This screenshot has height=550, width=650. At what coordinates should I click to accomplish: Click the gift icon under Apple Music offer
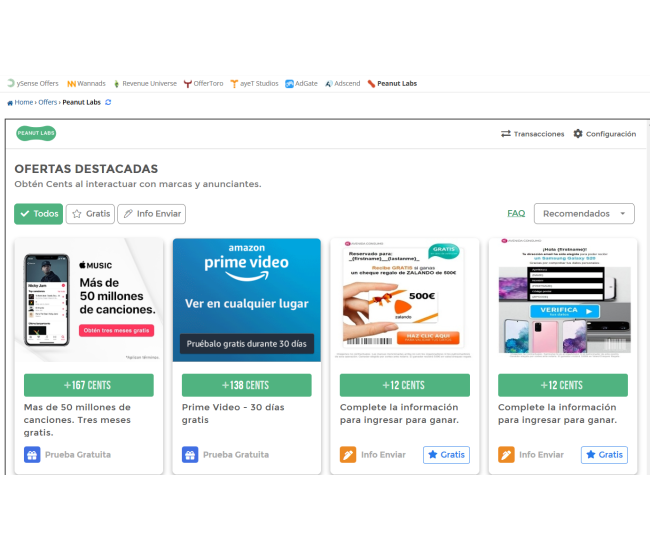tap(33, 454)
